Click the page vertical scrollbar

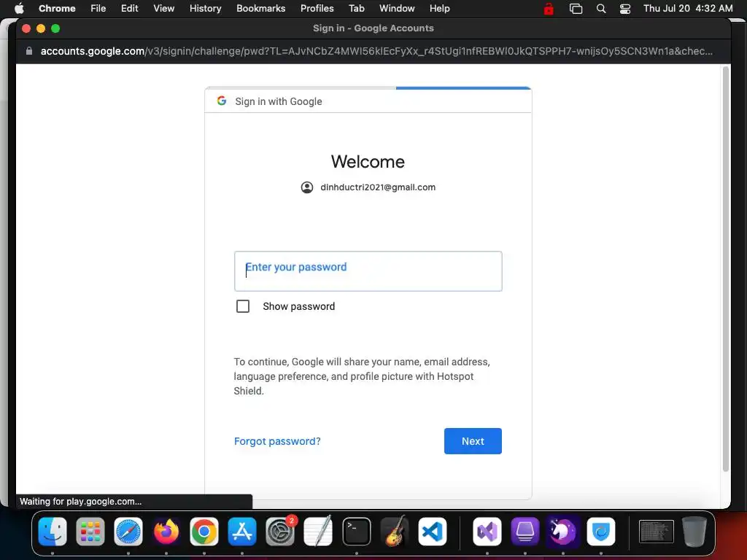pos(726,269)
